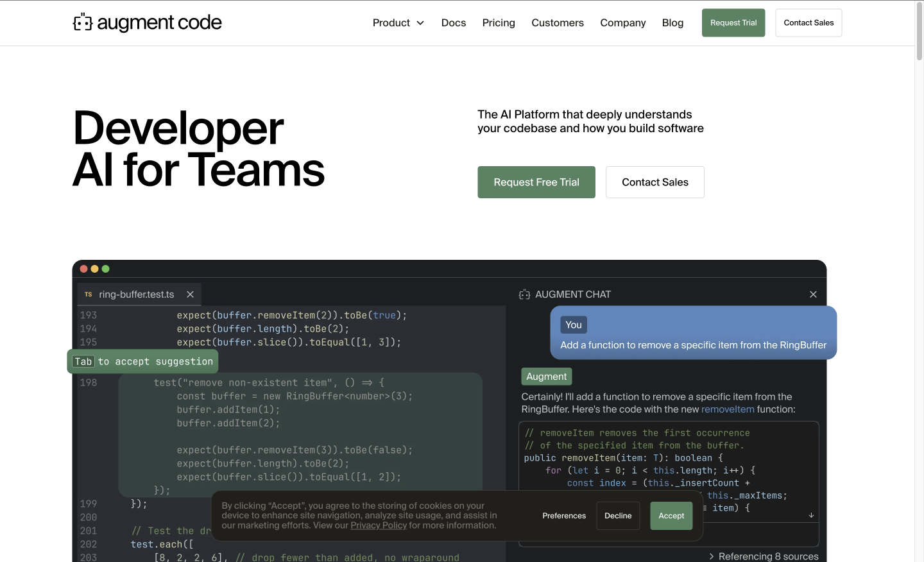924x562 pixels.
Task: Click the yellow window dot in mockup
Action: pyautogui.click(x=94, y=269)
